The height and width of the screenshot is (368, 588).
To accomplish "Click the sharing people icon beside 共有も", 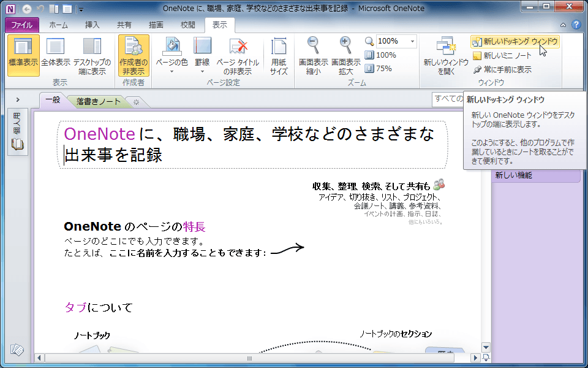I will (x=439, y=184).
